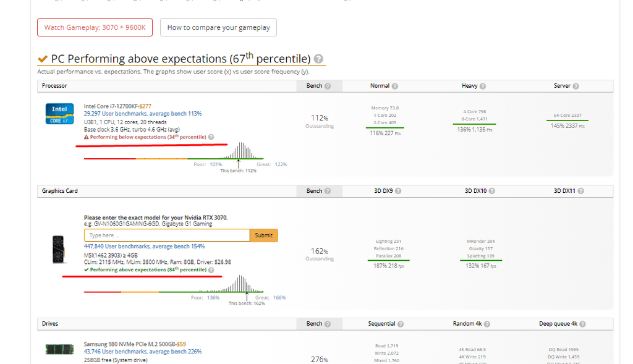
Task: Click the 187% 218 fps DX9 result
Action: click(389, 266)
